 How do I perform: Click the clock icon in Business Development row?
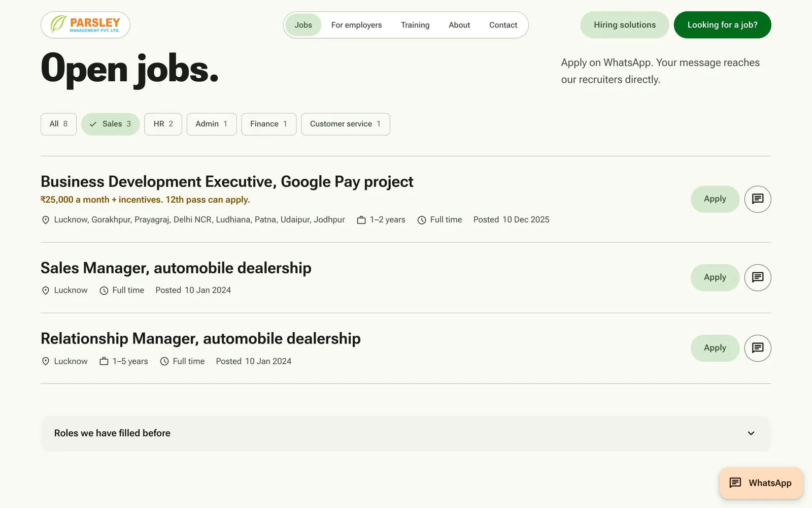pyautogui.click(x=422, y=220)
